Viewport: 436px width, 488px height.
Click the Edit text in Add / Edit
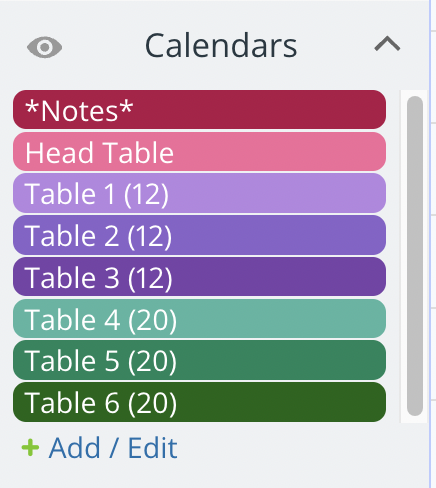(x=153, y=448)
